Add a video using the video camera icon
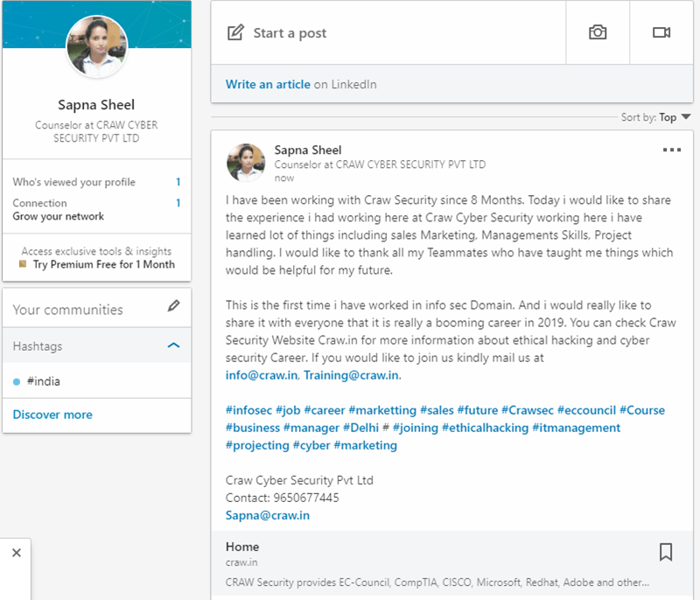This screenshot has width=700, height=600. pyautogui.click(x=661, y=32)
